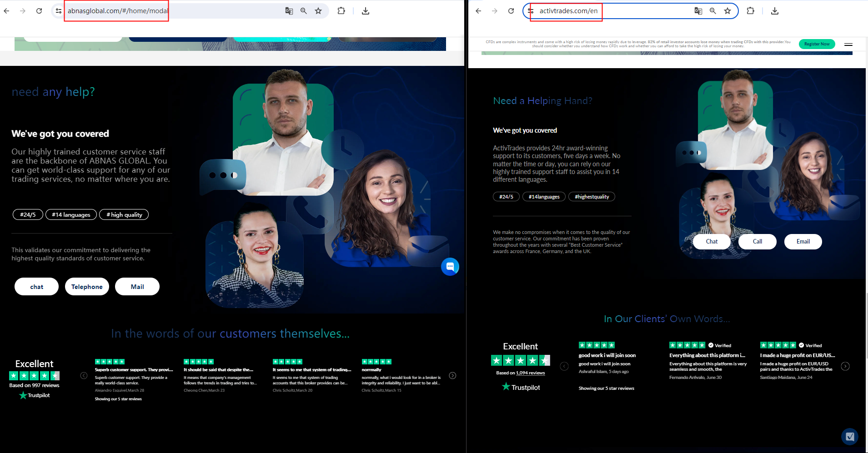Image resolution: width=868 pixels, height=453 pixels.
Task: Click the Email button on ActivTrades
Action: coord(803,242)
